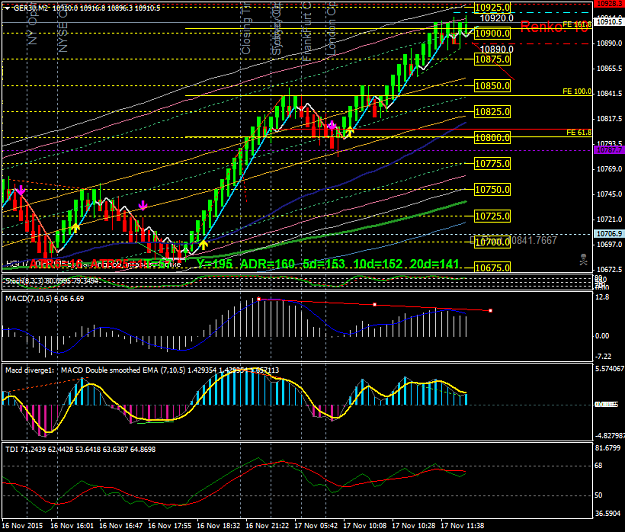Click the 12.8 MACD scale value
625x532 pixels.
point(602,297)
